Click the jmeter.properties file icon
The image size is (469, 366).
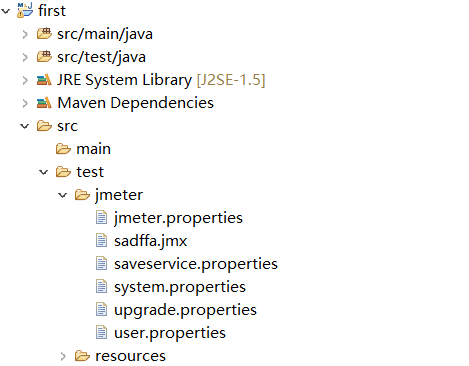(102, 218)
